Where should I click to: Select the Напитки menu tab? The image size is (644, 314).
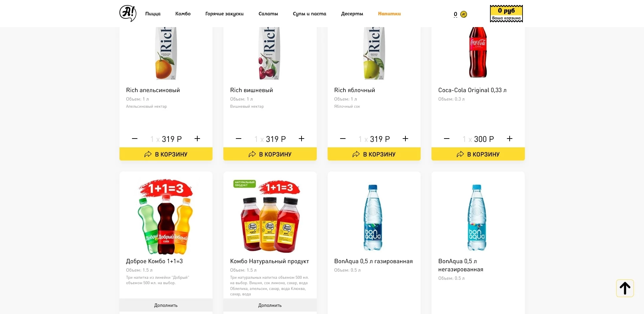click(389, 14)
